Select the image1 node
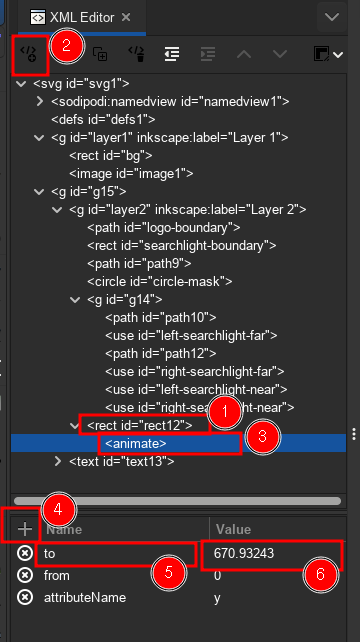Screen dimensions: 360x642 tap(131, 174)
